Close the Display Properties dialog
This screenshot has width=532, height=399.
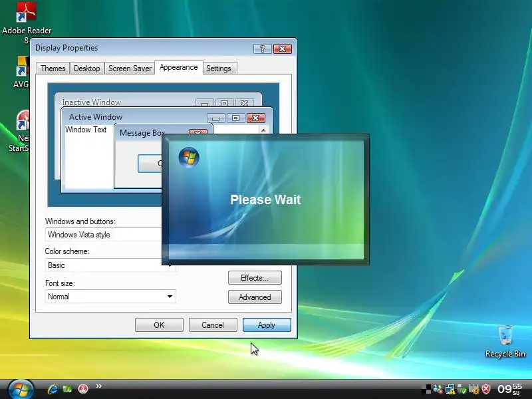tap(282, 49)
